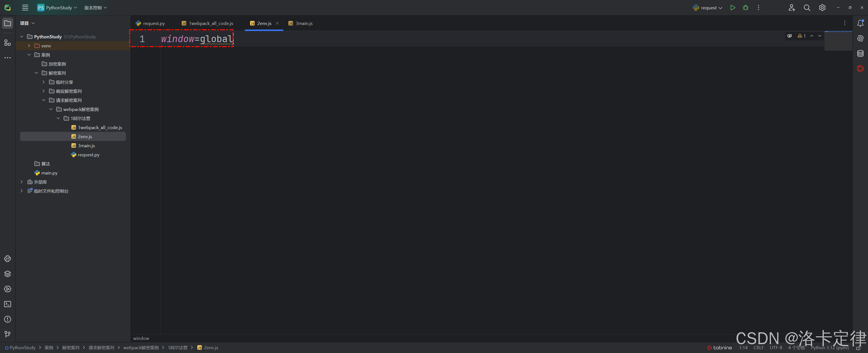Open the Notifications bell panel
Screen dimensions: 868x353
point(860,23)
